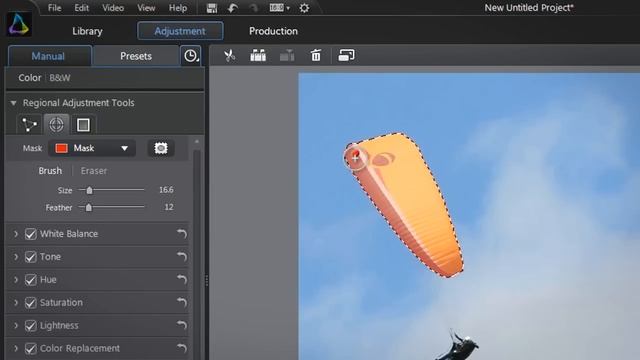Disable the Color Replacement checkbox
The image size is (640, 360).
[31, 348]
